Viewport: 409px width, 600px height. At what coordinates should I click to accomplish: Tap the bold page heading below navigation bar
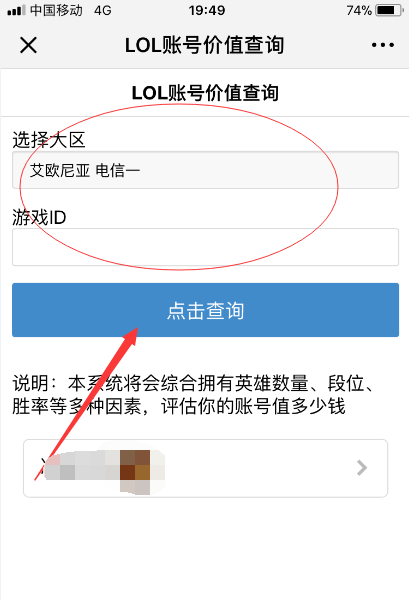[x=205, y=93]
